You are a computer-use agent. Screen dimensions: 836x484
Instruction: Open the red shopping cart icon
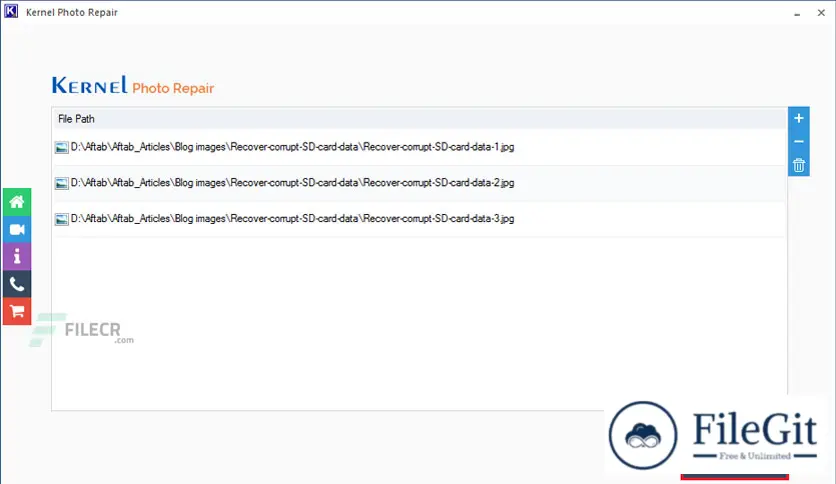click(x=17, y=311)
